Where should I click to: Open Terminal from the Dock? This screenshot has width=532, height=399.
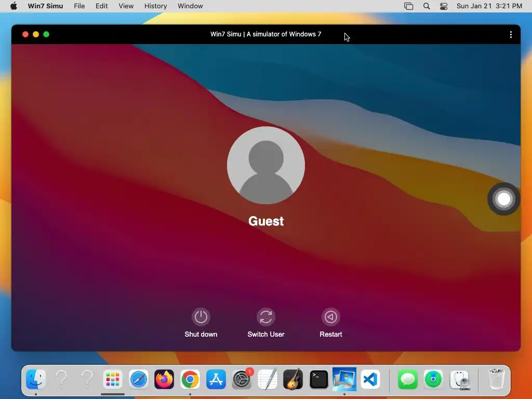(319, 379)
